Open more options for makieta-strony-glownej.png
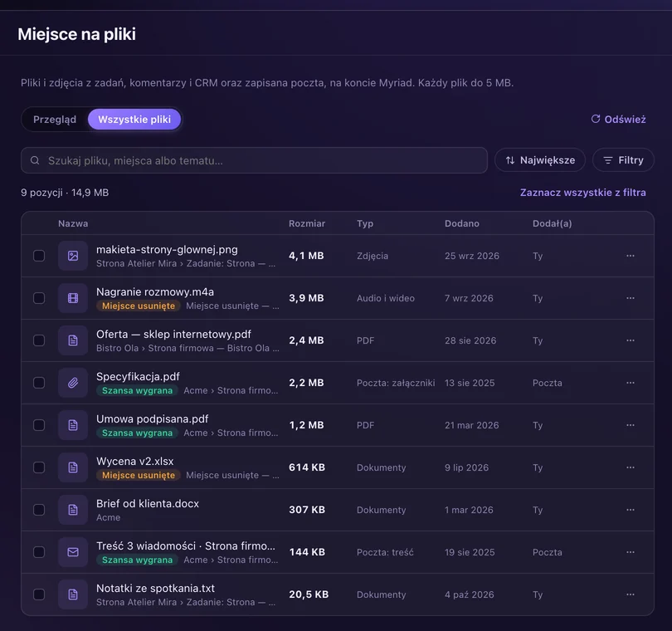 630,256
